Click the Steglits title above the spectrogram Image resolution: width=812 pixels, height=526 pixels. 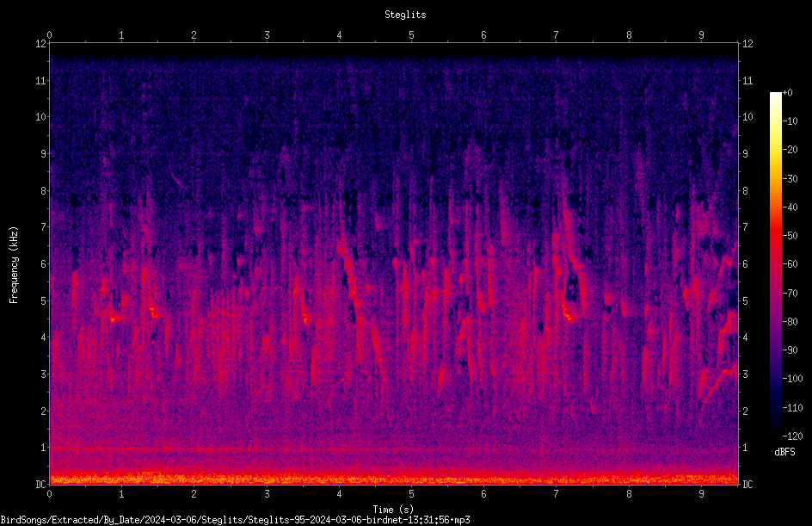point(405,15)
